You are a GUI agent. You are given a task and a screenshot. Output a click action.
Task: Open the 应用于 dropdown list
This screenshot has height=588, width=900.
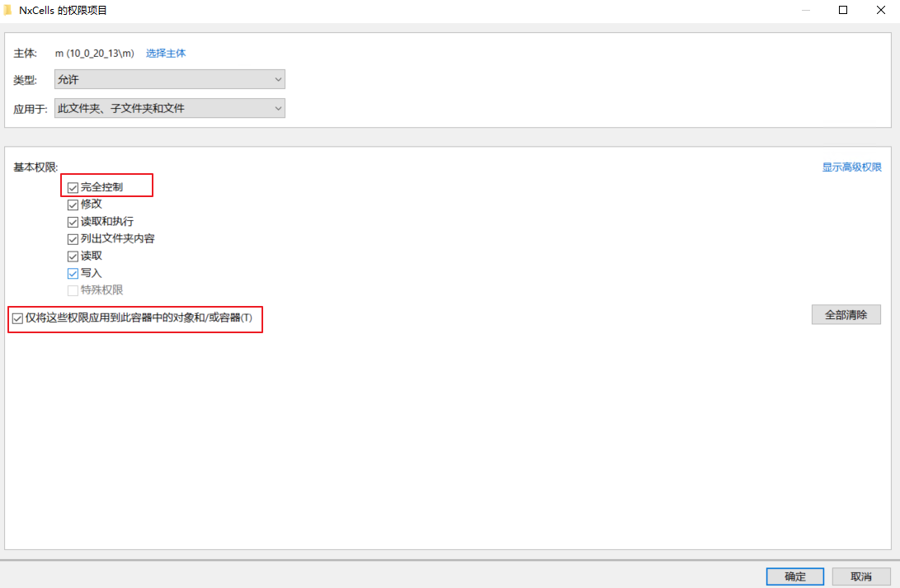click(x=170, y=108)
